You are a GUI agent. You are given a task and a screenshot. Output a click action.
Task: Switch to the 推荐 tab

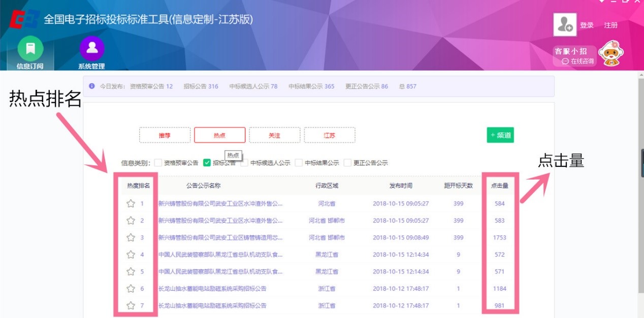(x=164, y=135)
